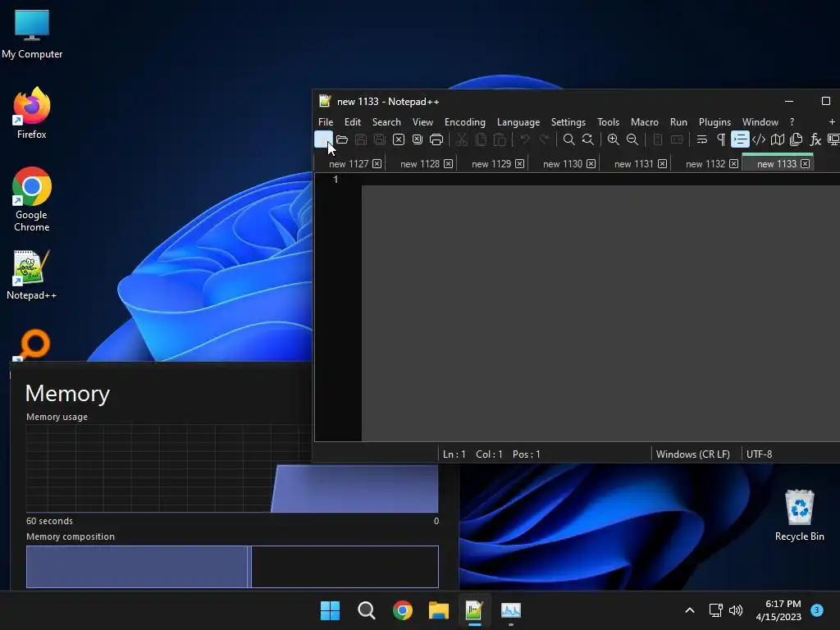Toggle Show All Characters pilcrow icon

click(x=721, y=139)
